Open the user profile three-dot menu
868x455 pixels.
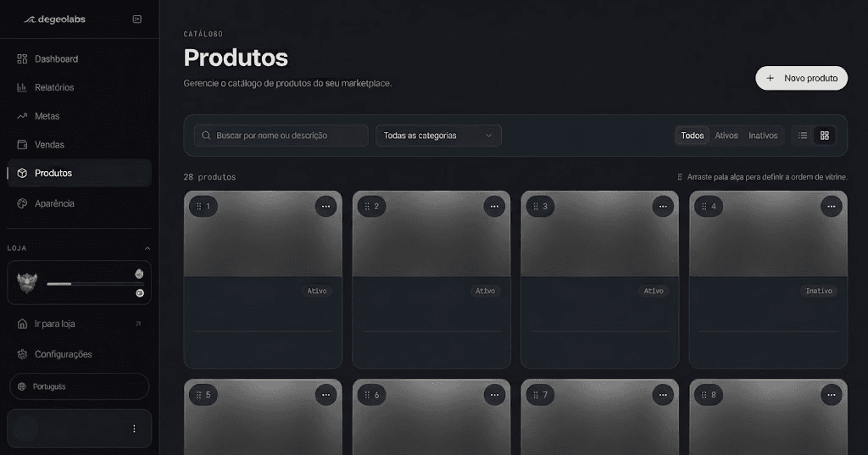(x=134, y=429)
